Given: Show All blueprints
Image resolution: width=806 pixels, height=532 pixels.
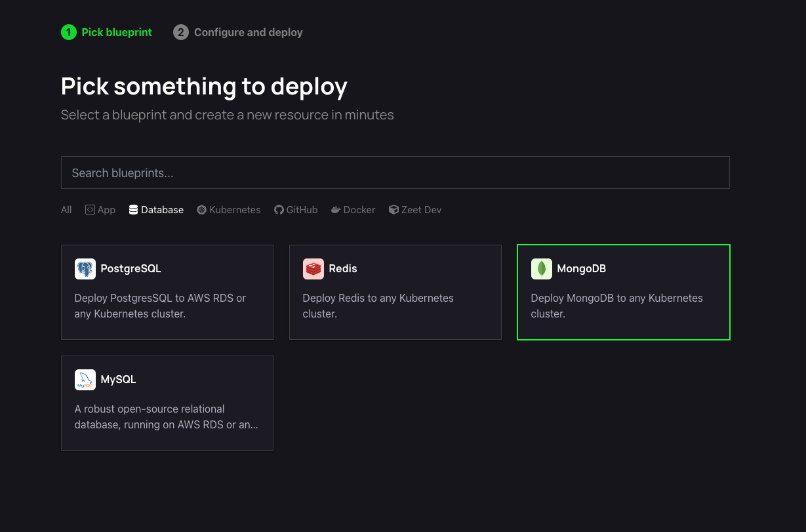Looking at the screenshot, I should point(66,210).
